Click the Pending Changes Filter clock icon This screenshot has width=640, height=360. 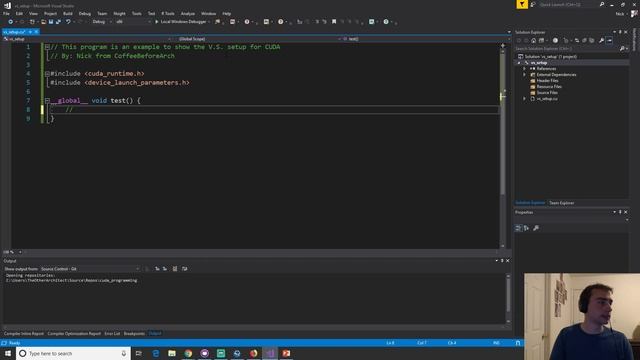pyautogui.click(x=555, y=40)
